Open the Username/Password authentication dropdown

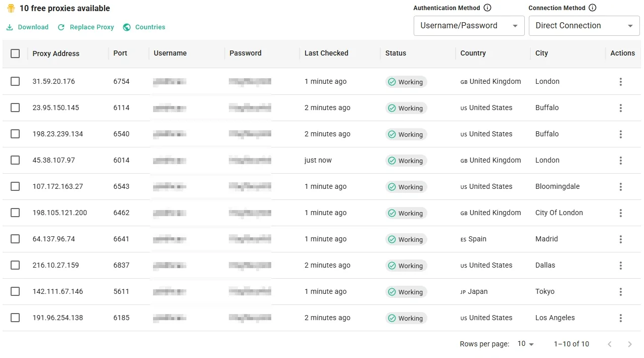tap(469, 26)
